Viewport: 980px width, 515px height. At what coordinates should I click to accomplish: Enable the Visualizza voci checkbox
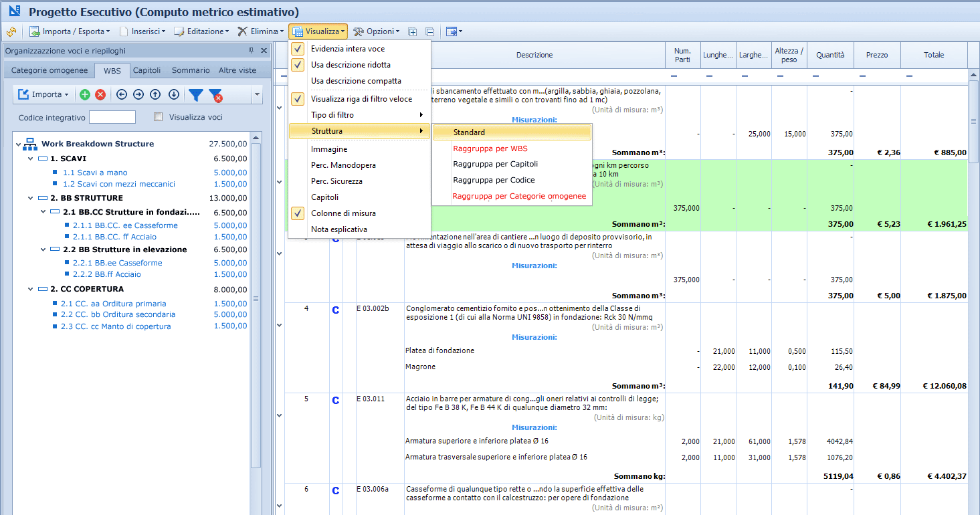[159, 117]
